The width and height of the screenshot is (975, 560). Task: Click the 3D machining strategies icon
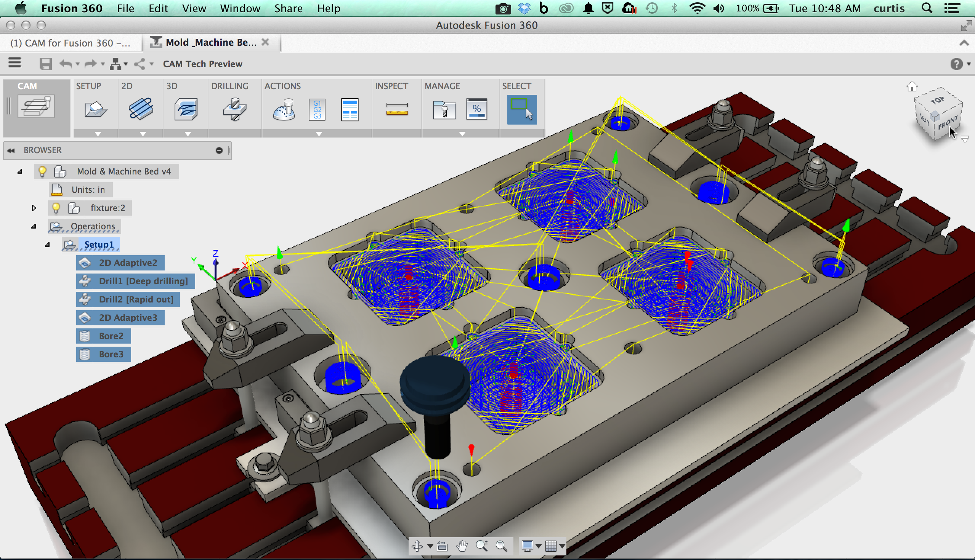coord(185,109)
